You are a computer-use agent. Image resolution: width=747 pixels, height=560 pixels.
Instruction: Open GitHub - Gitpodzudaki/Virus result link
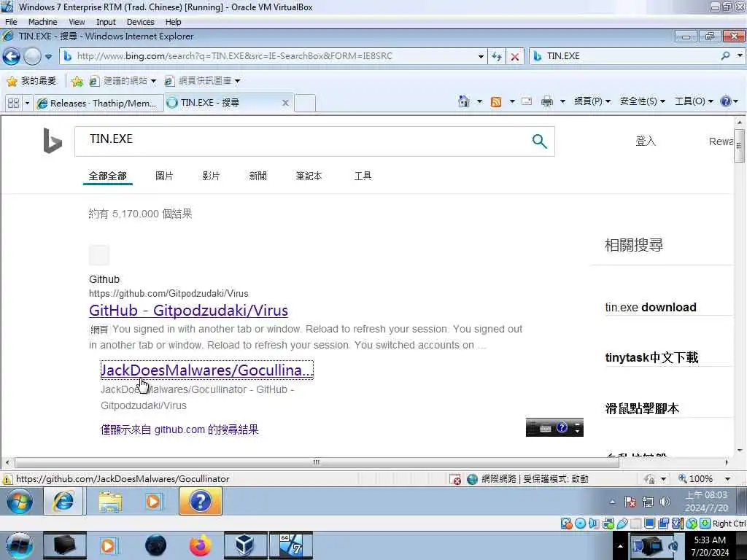(x=189, y=311)
